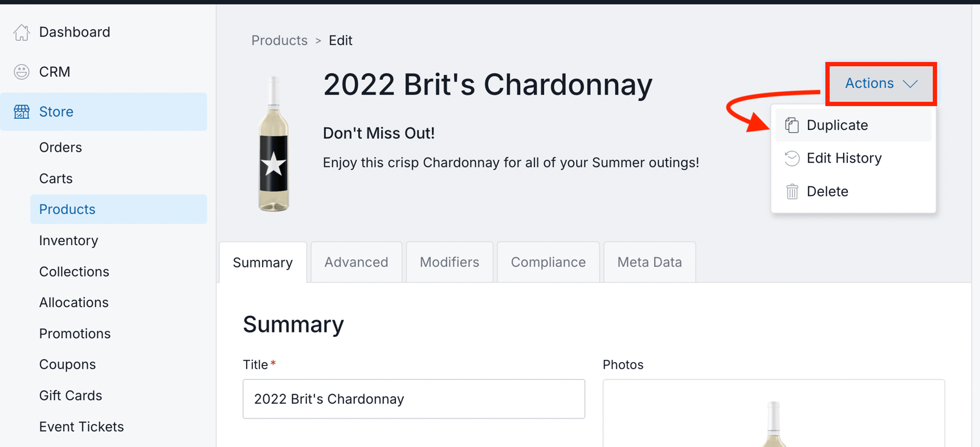Open Orders in the Store sidebar
This screenshot has height=447, width=980.
click(60, 148)
